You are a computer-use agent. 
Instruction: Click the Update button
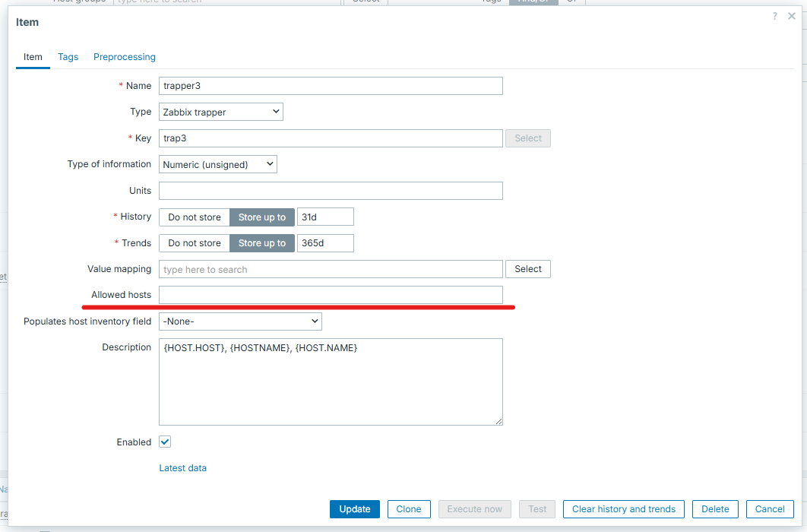[x=355, y=509]
